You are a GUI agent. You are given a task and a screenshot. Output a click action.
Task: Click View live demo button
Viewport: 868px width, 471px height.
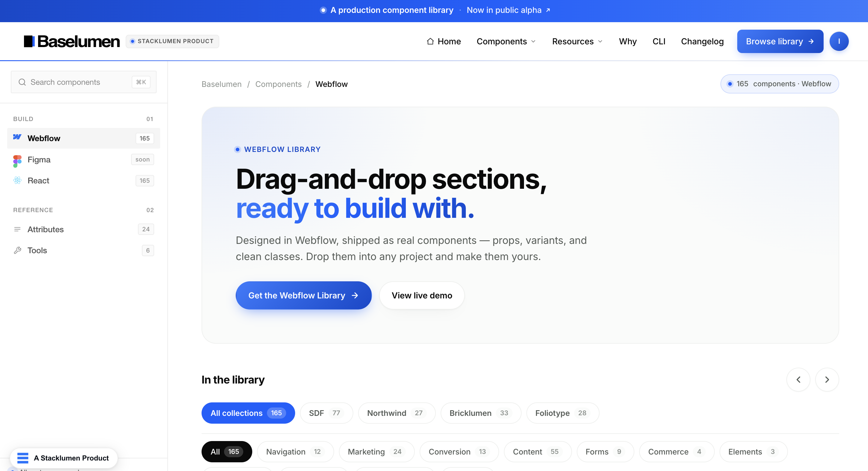click(x=421, y=295)
